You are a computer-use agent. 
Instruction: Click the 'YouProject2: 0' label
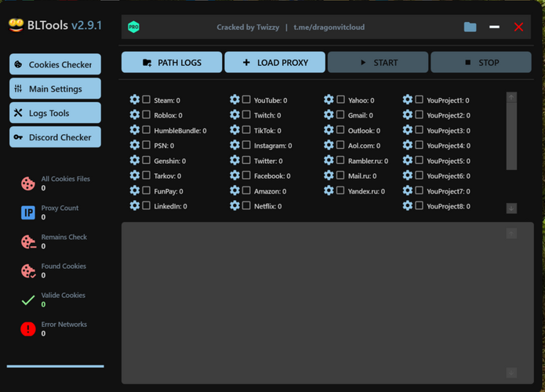coord(449,115)
